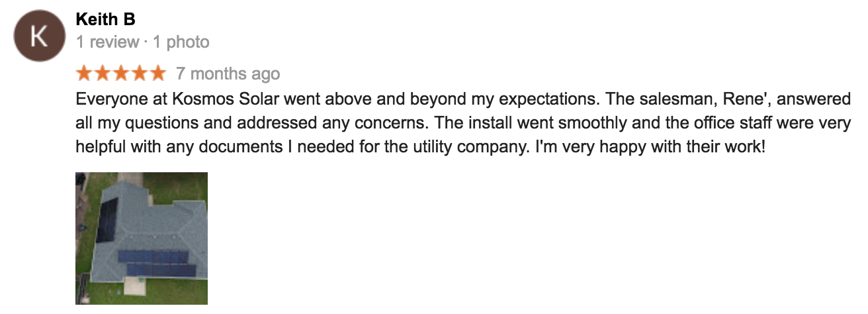The image size is (868, 314).
Task: Click the brown "K" profile avatar
Action: 38,37
